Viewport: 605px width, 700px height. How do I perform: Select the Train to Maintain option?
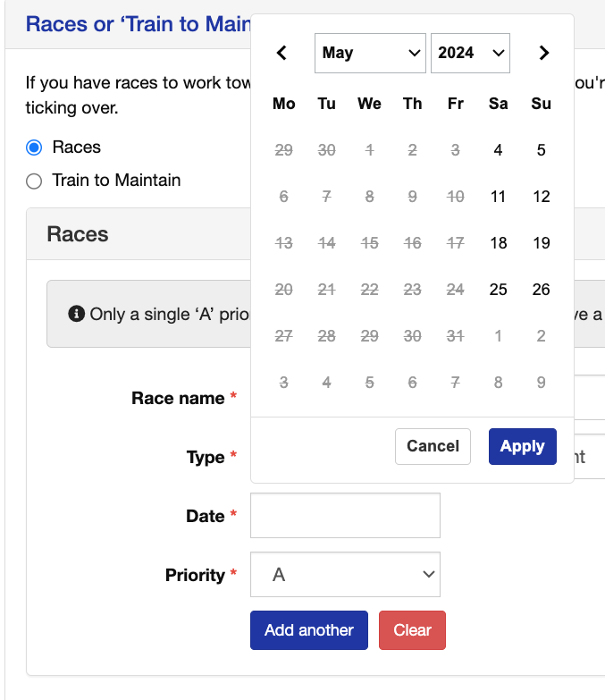point(34,181)
